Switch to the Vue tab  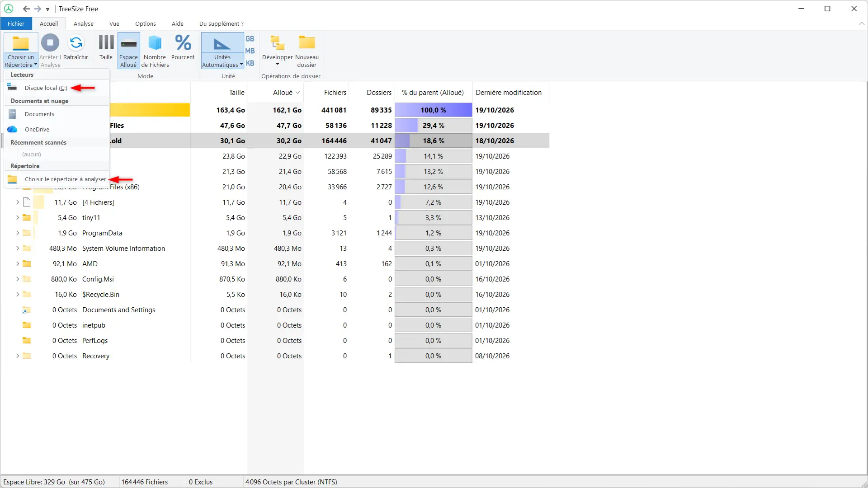(x=114, y=23)
